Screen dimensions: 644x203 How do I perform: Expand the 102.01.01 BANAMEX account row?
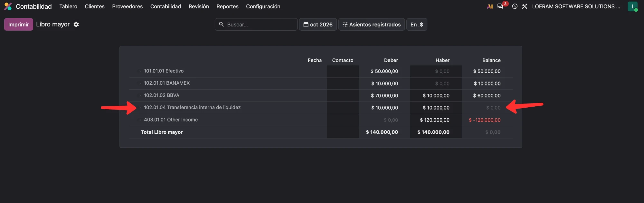point(140,83)
